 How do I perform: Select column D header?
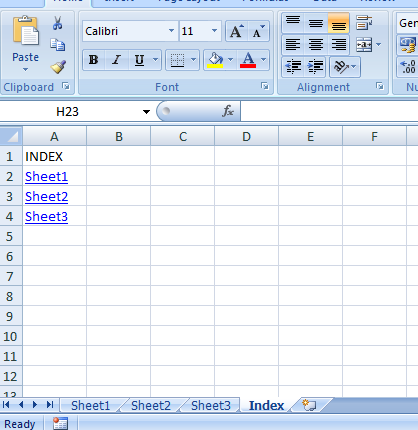246,136
